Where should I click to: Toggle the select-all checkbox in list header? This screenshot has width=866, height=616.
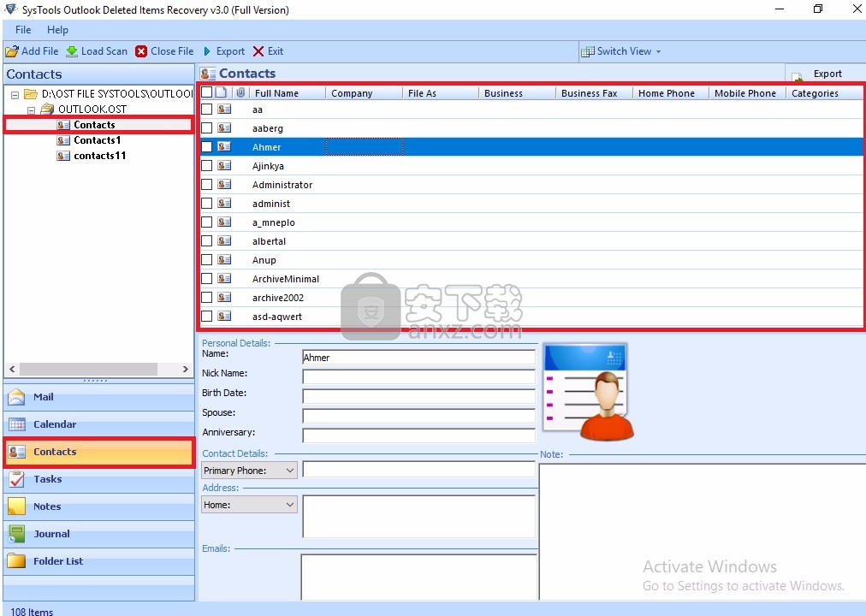(x=206, y=92)
